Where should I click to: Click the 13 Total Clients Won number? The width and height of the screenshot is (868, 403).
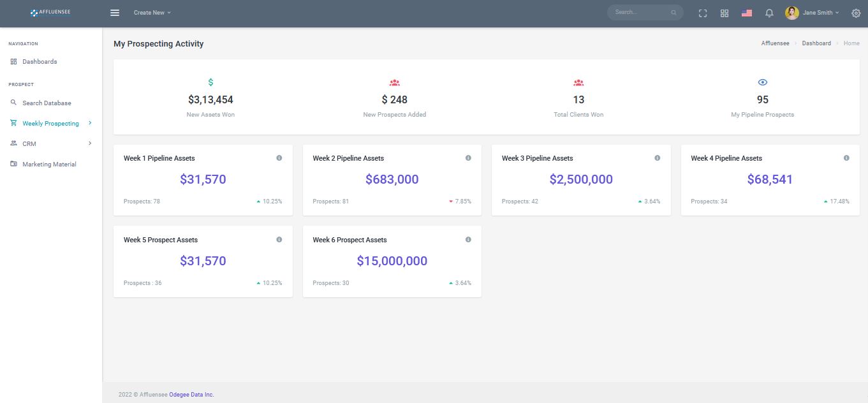tap(578, 99)
